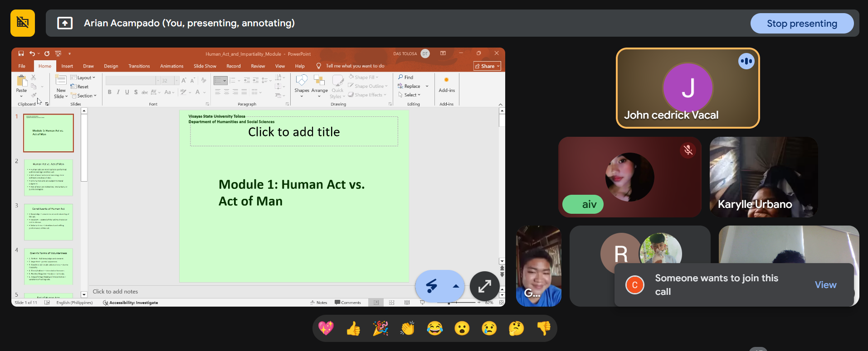Viewport: 868px width, 351px height.
Task: Open the Transitions ribbon tab
Action: (x=139, y=66)
